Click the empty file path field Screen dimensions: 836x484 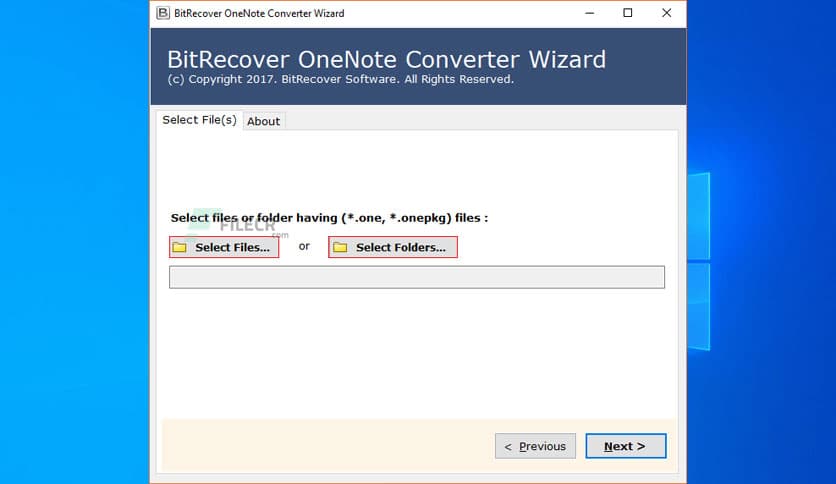click(417, 277)
